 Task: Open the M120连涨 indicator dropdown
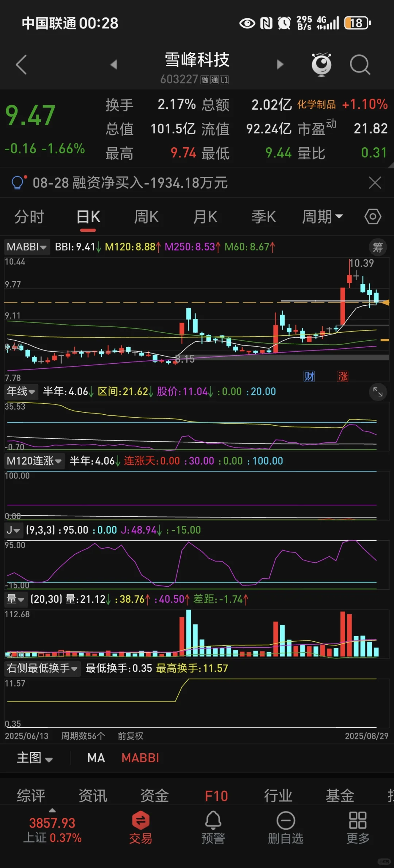(34, 461)
